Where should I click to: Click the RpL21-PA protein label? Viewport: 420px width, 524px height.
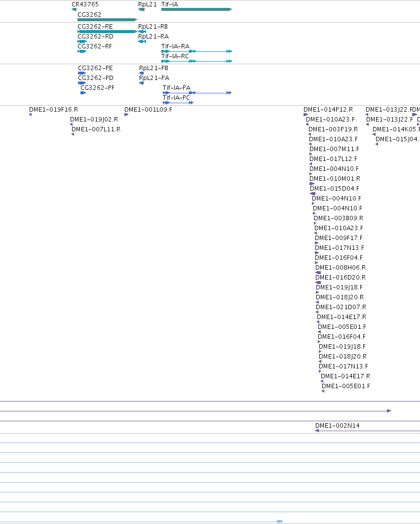coord(154,78)
